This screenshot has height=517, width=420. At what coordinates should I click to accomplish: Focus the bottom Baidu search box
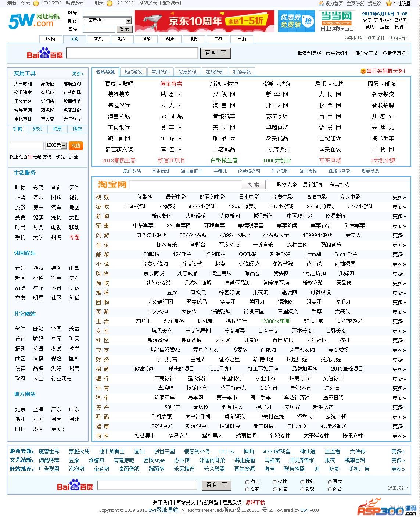tap(147, 485)
